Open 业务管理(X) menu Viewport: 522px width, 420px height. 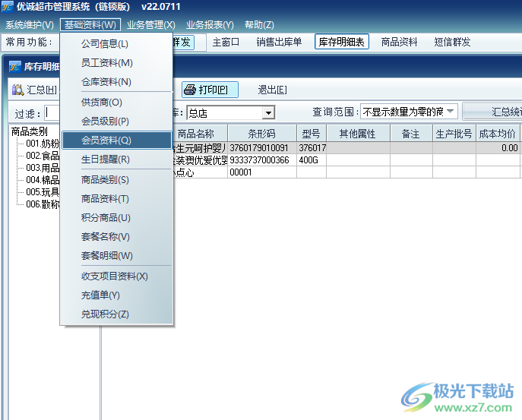point(151,25)
